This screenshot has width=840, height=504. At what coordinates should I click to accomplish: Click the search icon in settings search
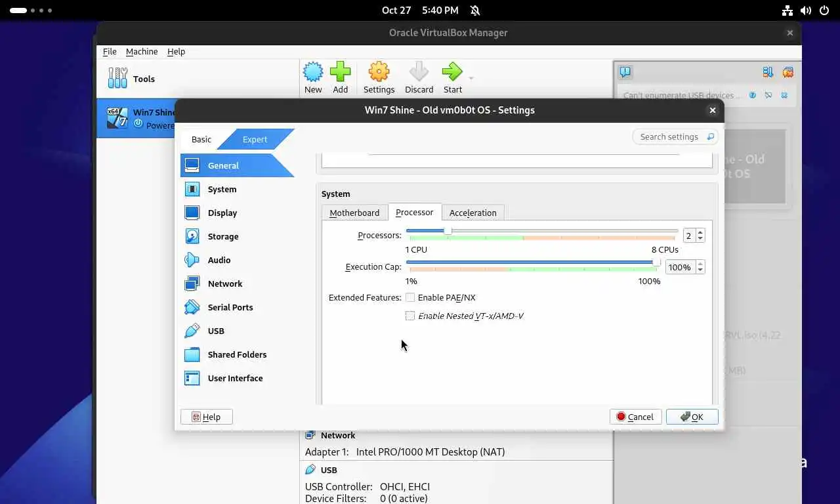click(x=710, y=136)
